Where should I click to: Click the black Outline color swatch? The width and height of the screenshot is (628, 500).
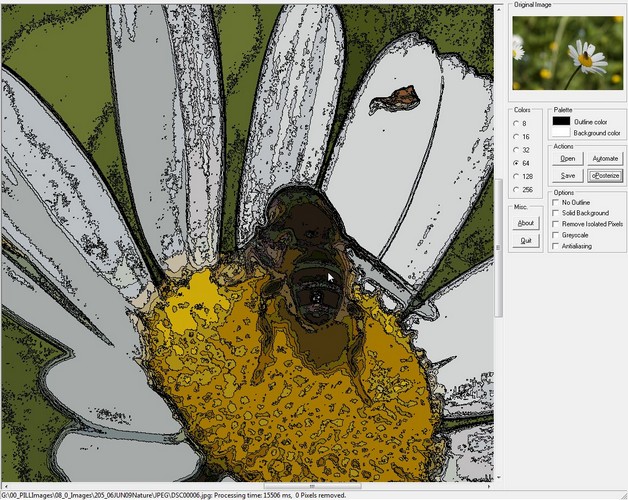point(561,121)
